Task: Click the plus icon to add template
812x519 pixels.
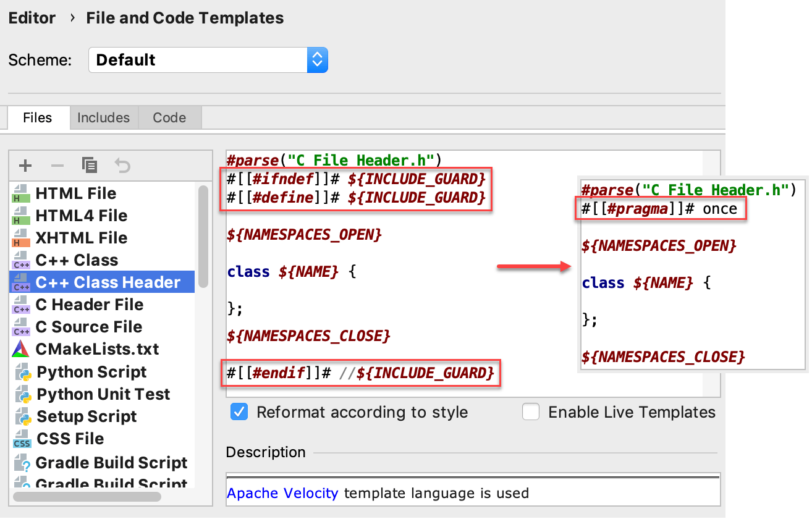Action: pyautogui.click(x=25, y=166)
